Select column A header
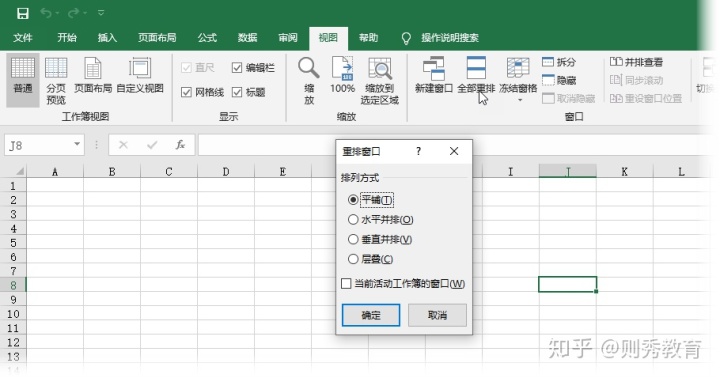The image size is (720, 378). (55, 172)
